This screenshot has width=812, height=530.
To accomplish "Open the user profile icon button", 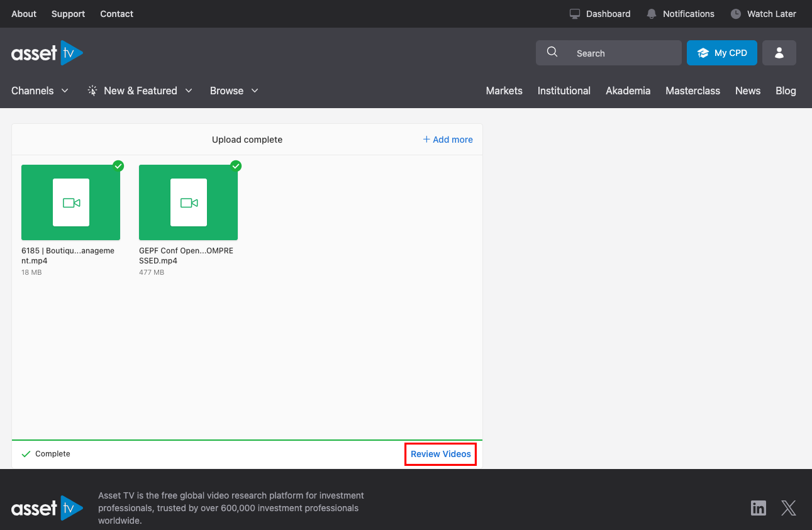I will (779, 53).
